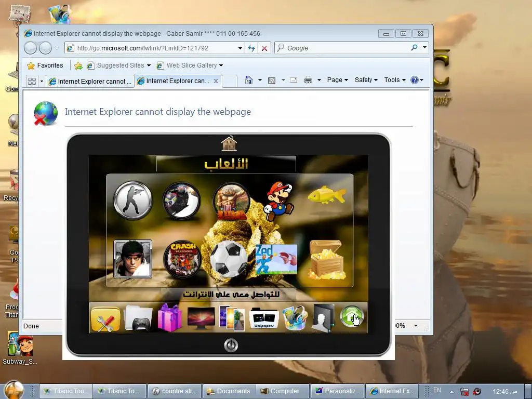Click the Google search box
This screenshot has height=399, width=532.
[343, 48]
